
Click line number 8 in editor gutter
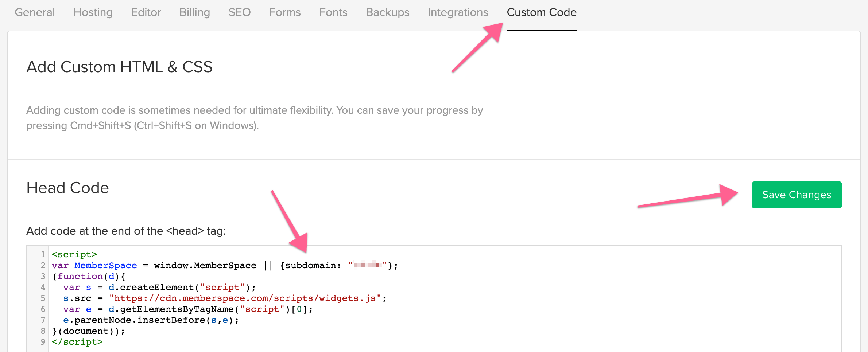tap(43, 331)
